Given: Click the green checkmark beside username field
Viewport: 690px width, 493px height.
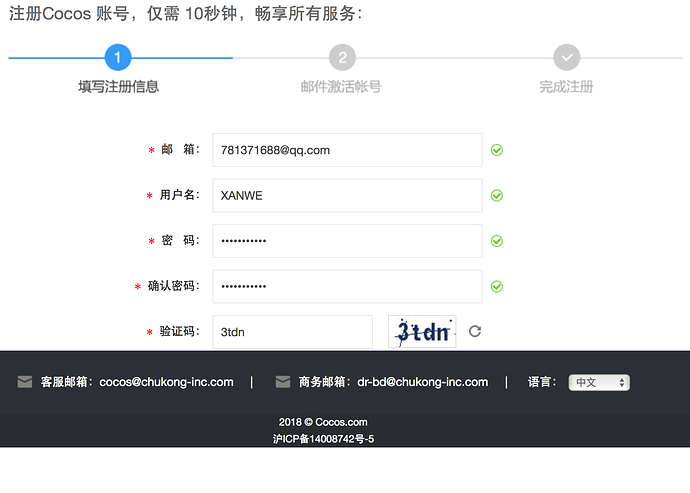Looking at the screenshot, I should (497, 195).
